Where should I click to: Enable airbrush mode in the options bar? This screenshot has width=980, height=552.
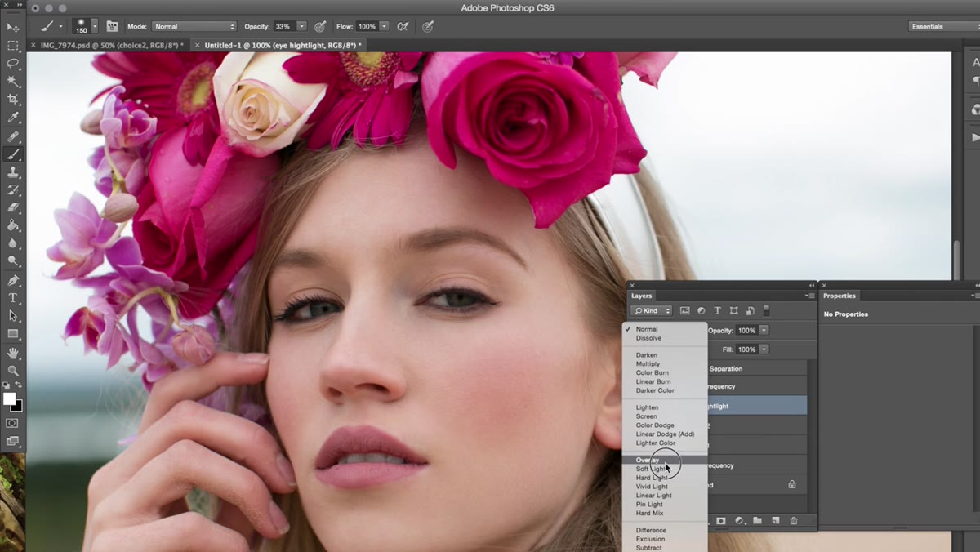click(x=402, y=26)
